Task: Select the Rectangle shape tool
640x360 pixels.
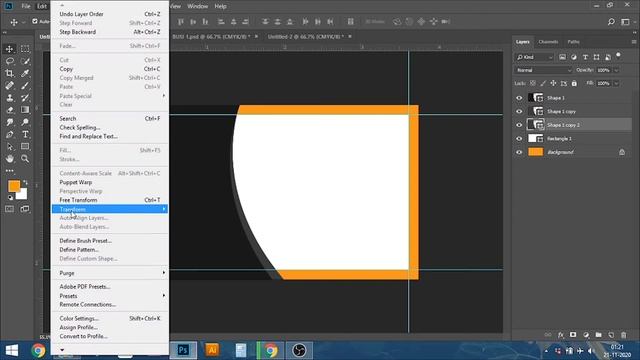Action: [x=25, y=147]
